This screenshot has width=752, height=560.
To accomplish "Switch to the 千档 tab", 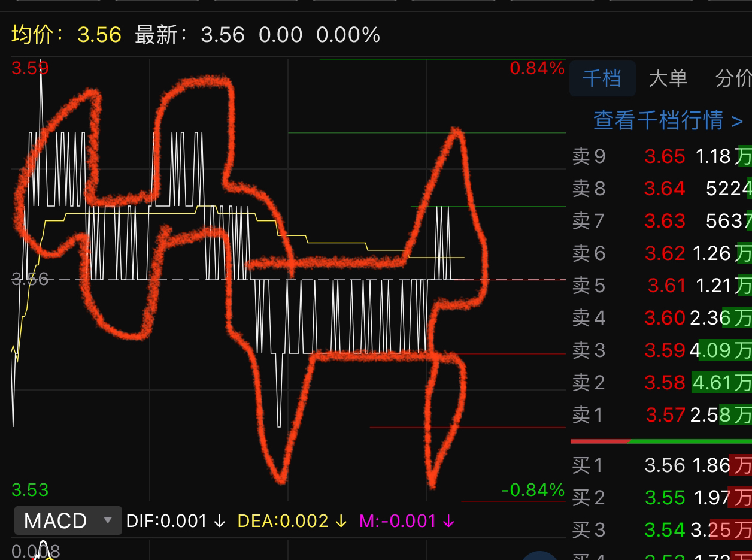I will (602, 78).
